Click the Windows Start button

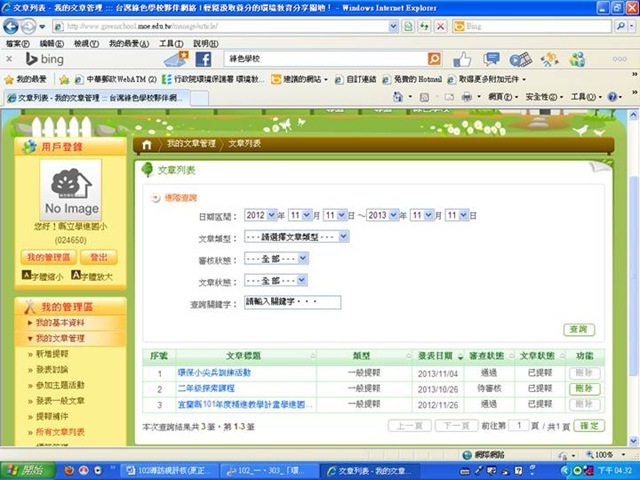[27, 471]
